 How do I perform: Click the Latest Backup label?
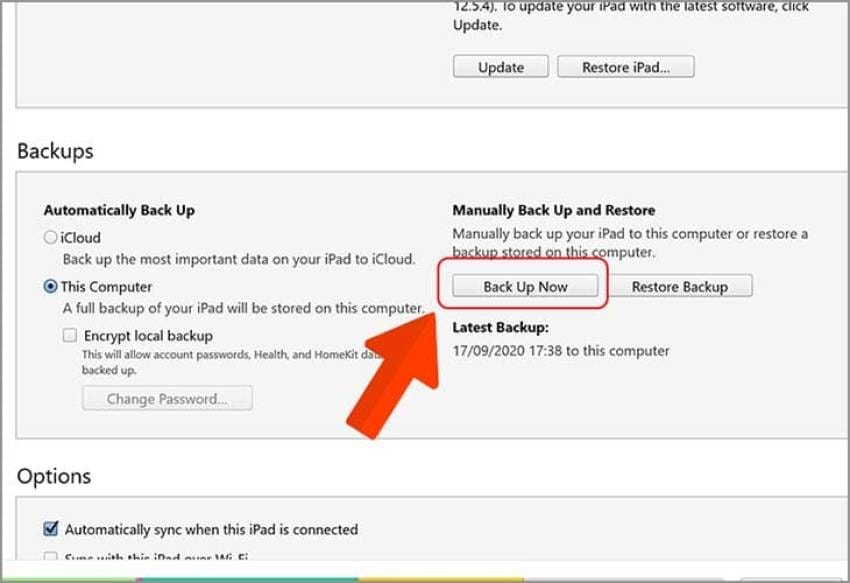pos(500,327)
